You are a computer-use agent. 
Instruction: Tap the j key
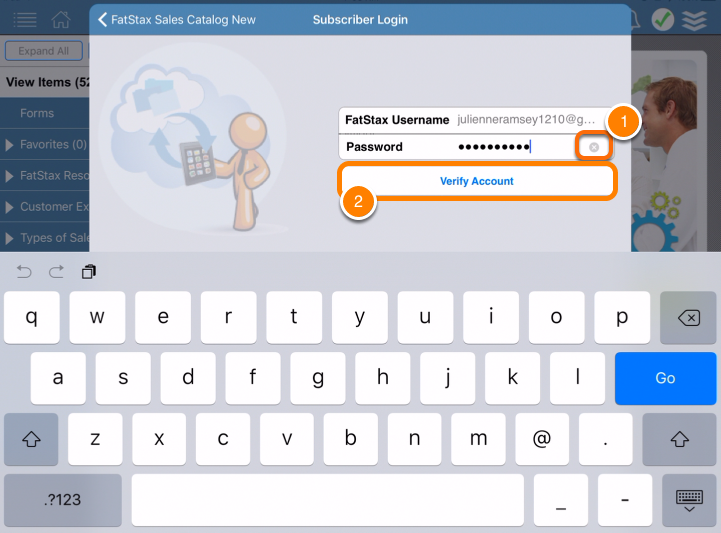coord(447,378)
